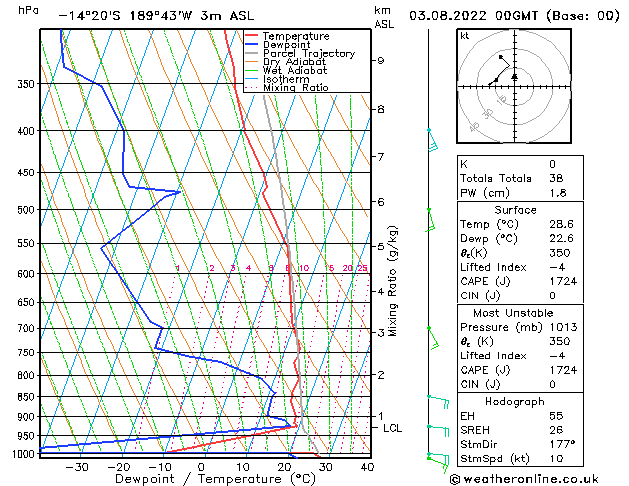Click the red Temperature legend line swatch

252,36
